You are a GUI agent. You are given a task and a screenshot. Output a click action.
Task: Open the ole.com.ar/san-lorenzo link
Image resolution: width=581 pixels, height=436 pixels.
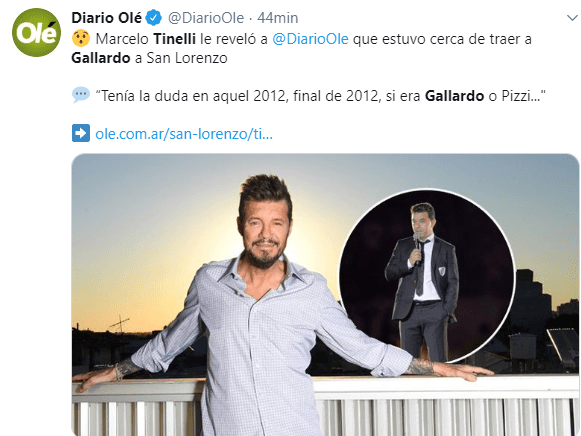click(x=184, y=134)
